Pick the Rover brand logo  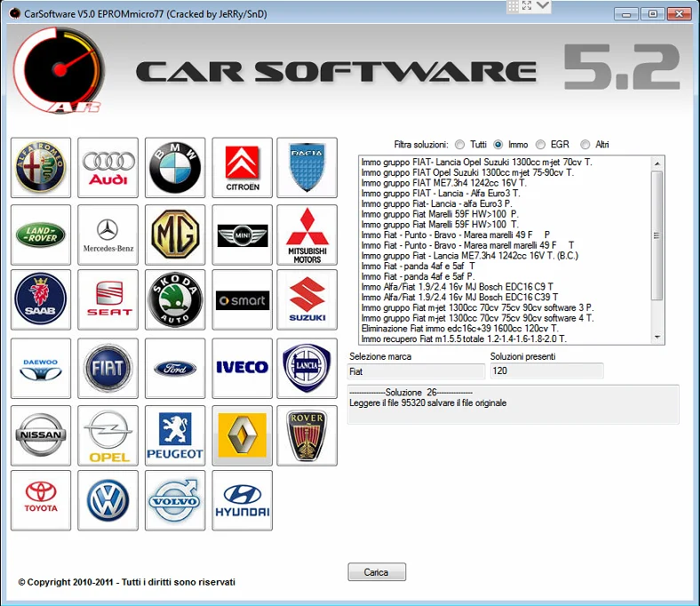[x=306, y=435]
